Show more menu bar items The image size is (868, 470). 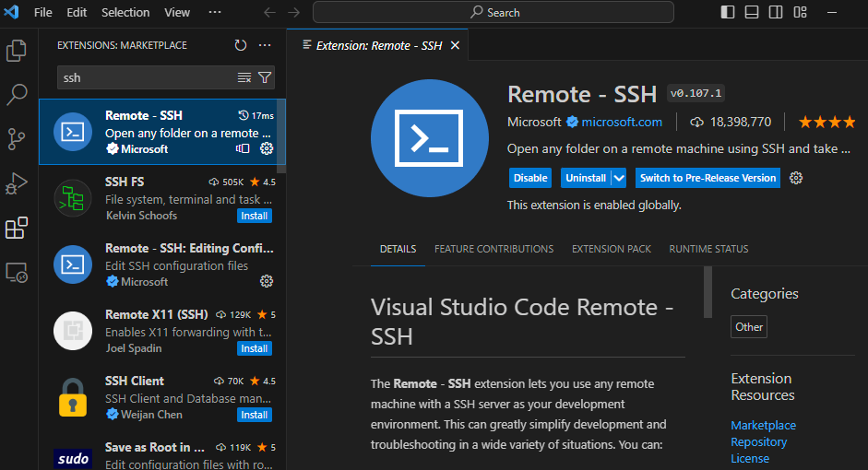pyautogui.click(x=215, y=12)
